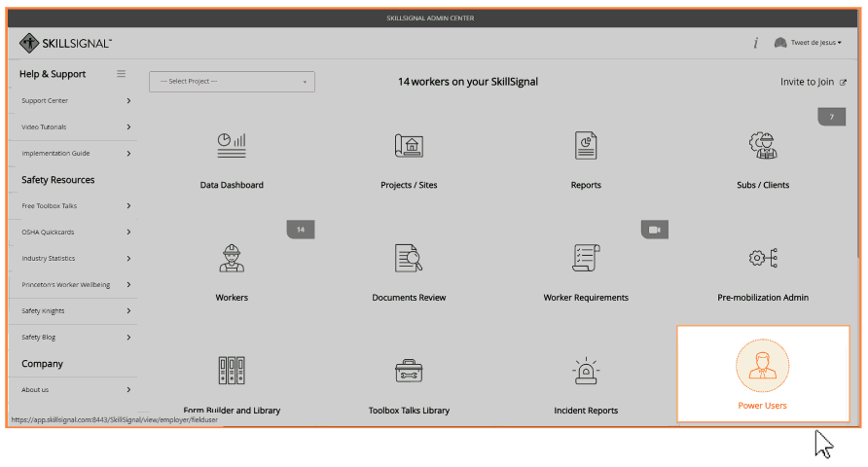Viewport: 868px width, 467px height.
Task: Click the Safety Resources heading
Action: 58,180
